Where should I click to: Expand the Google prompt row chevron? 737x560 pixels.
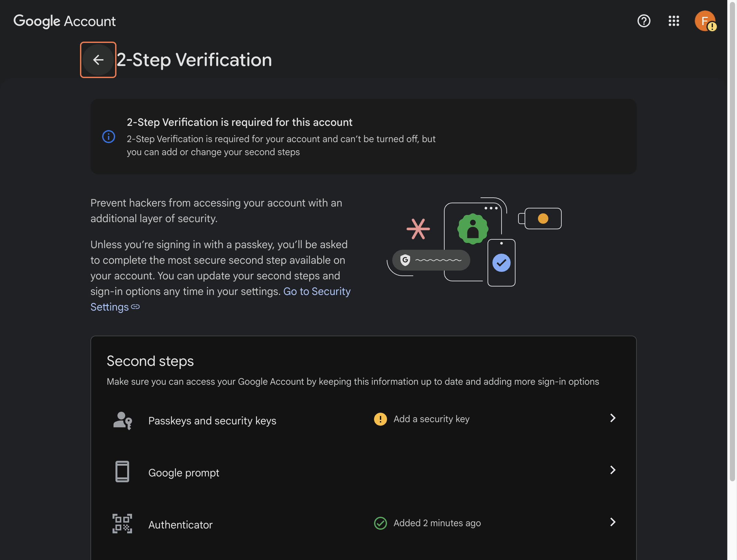612,470
